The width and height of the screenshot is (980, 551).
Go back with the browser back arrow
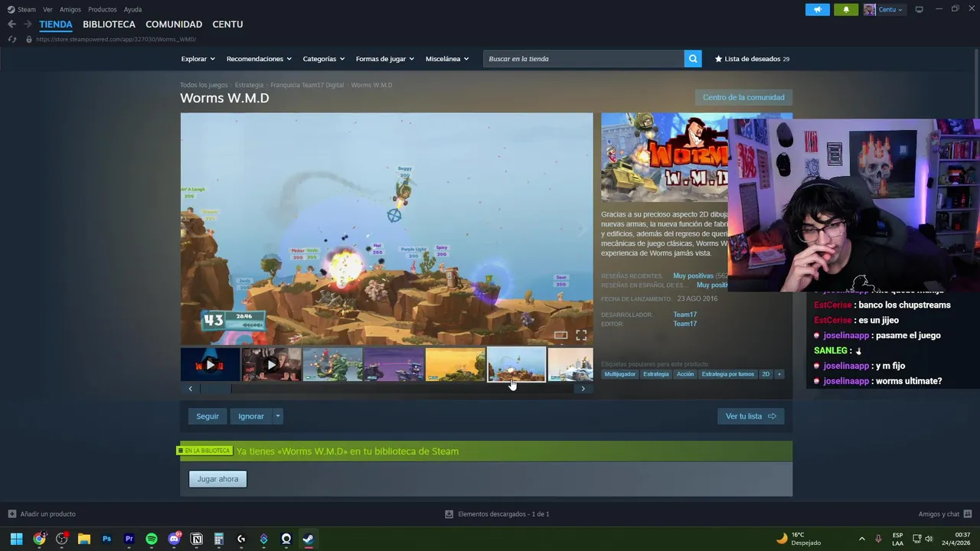point(11,24)
